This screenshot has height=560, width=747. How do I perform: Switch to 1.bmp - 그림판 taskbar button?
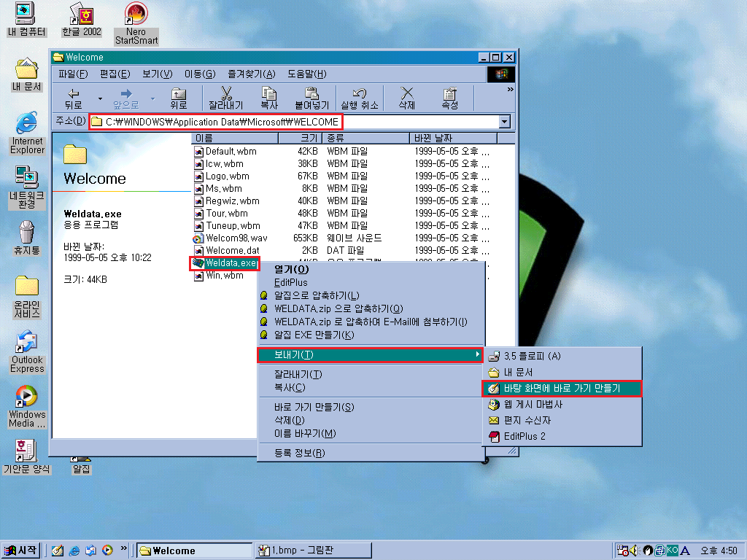[312, 551]
